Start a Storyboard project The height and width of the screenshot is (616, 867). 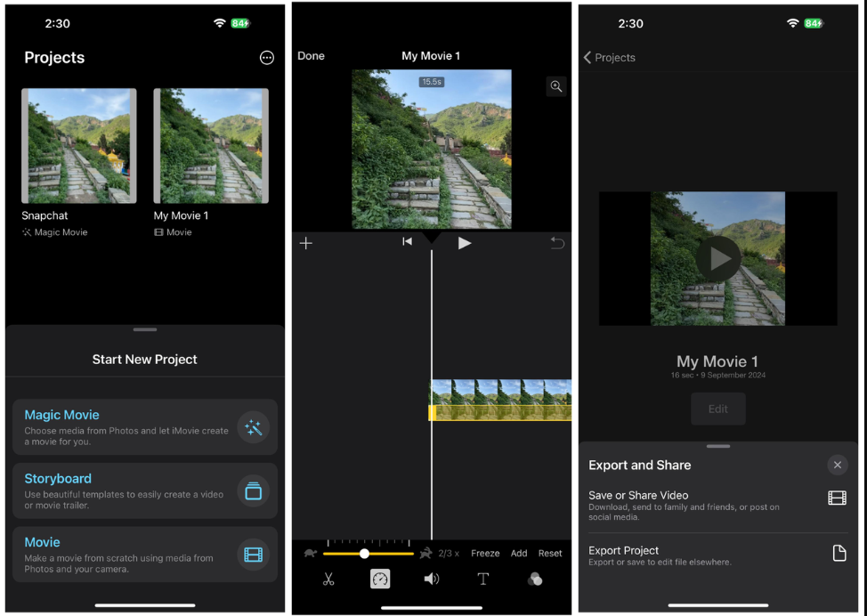click(x=145, y=491)
